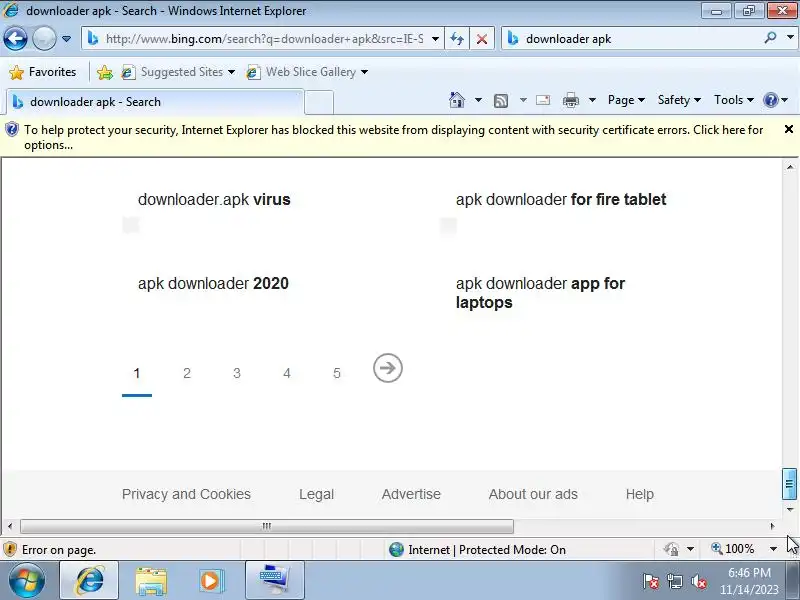Open the search provider dropdown arrow

click(790, 38)
